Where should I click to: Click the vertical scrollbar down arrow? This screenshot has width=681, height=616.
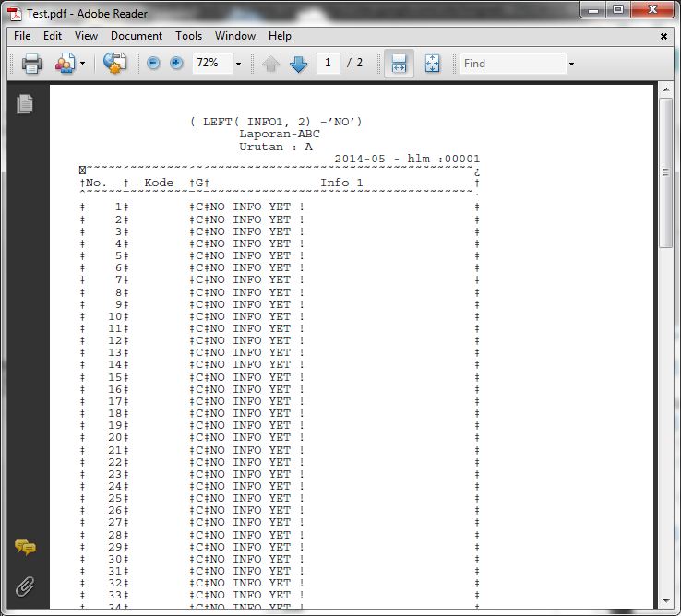tap(666, 601)
